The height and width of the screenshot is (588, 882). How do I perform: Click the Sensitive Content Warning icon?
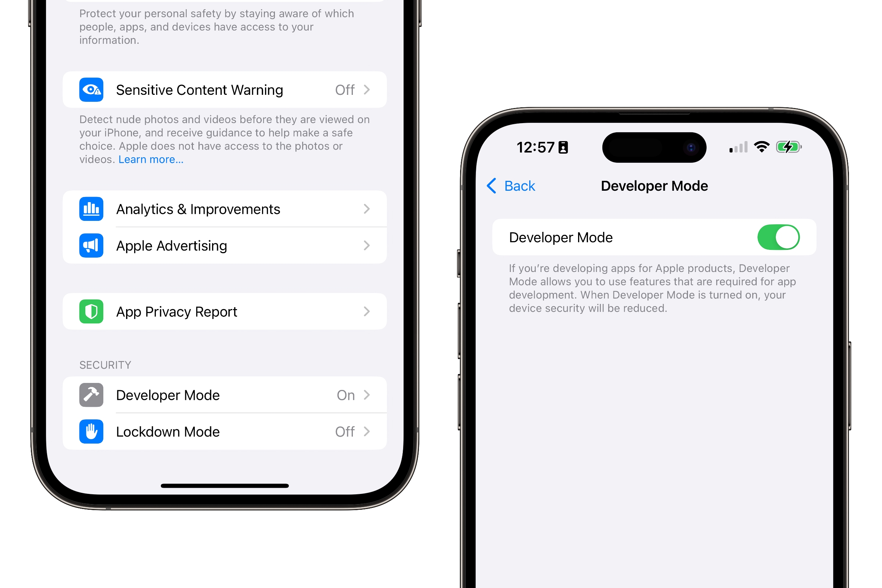coord(90,90)
